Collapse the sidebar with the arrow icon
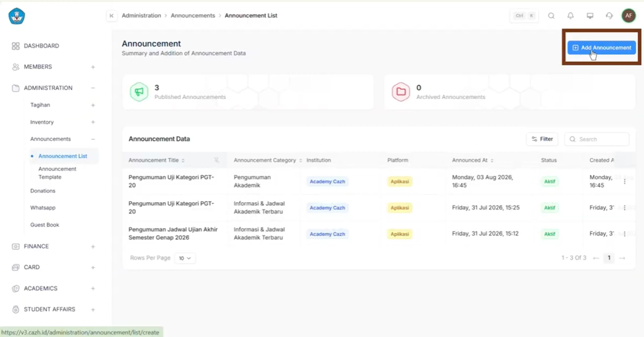This screenshot has width=644, height=337. click(112, 16)
